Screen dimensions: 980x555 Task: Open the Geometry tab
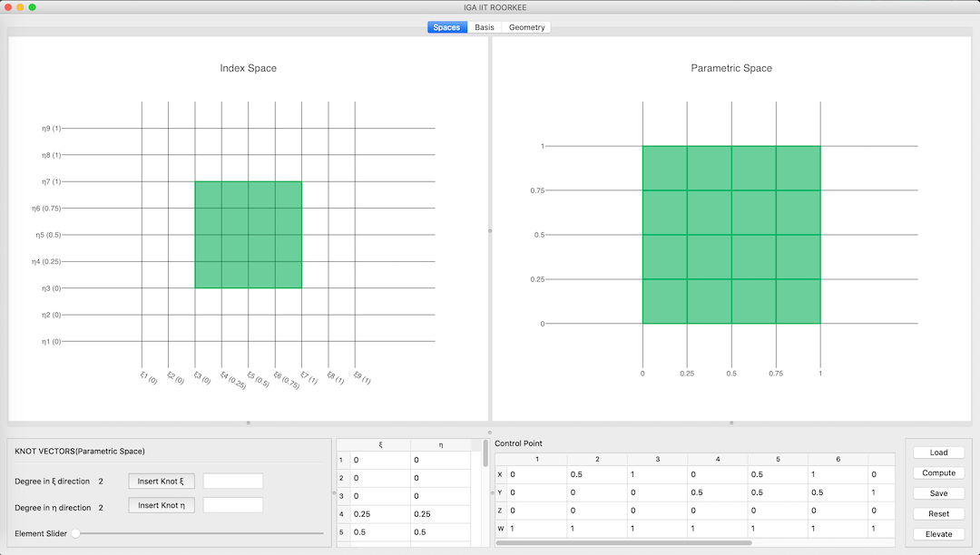point(526,27)
